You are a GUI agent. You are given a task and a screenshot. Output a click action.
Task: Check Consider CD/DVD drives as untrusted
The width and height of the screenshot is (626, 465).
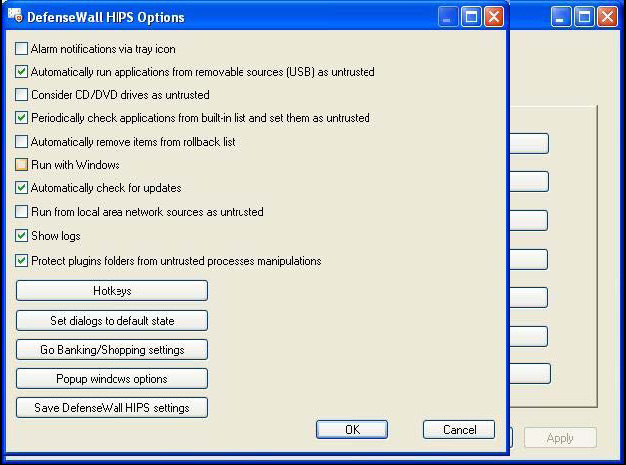click(21, 95)
